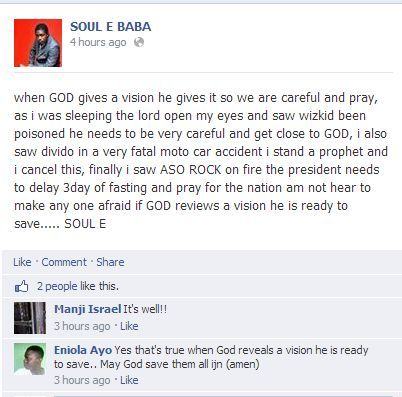Open the SOUL E BABA profile name link
The height and width of the screenshot is (397, 402).
(110, 27)
